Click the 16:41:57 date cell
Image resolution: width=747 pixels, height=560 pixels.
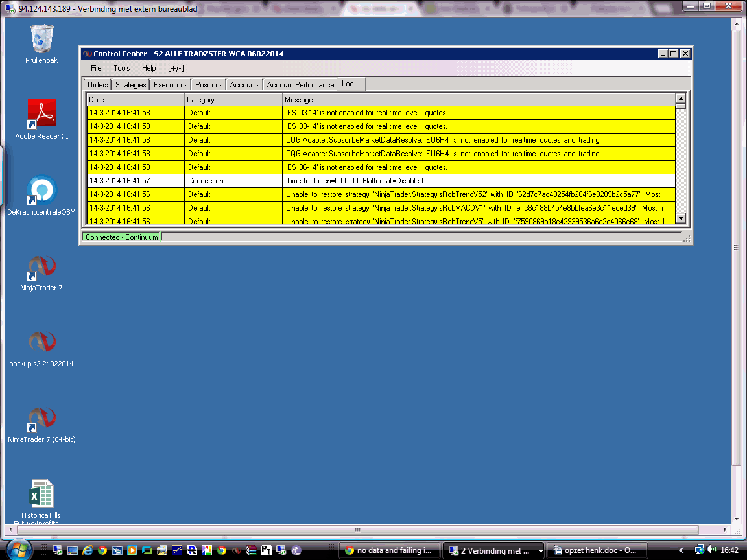click(x=136, y=181)
